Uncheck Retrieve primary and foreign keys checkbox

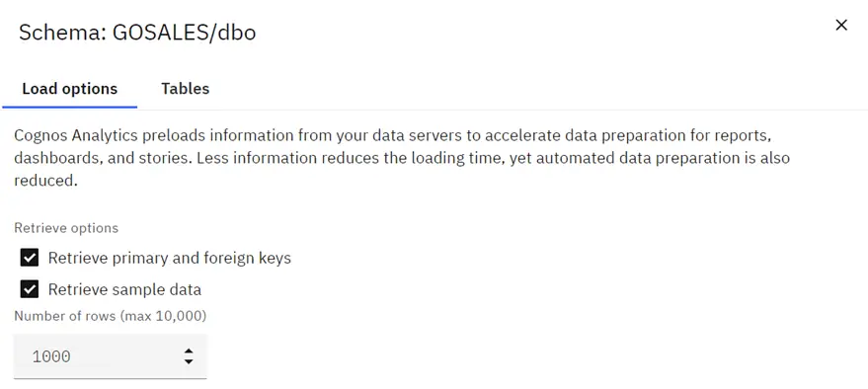(x=30, y=258)
